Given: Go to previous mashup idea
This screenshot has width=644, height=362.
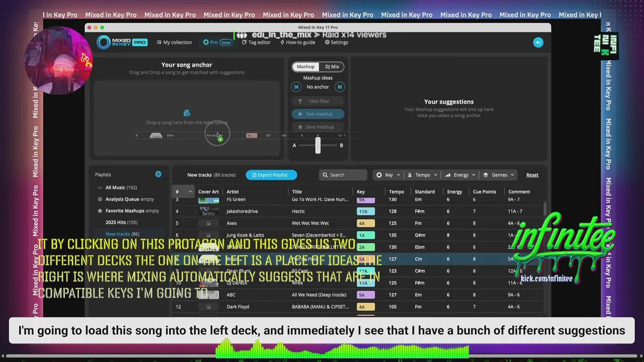Looking at the screenshot, I should click(x=296, y=87).
